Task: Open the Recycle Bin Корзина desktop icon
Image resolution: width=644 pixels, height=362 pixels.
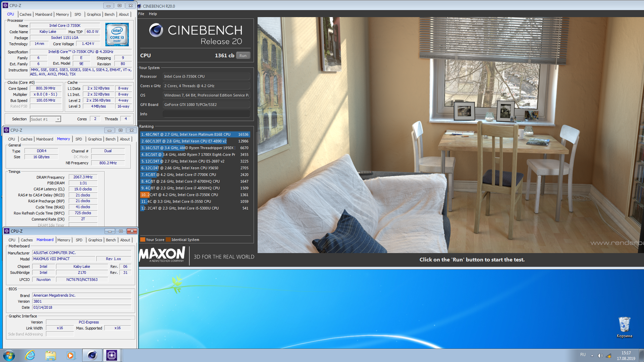Action: tap(624, 327)
